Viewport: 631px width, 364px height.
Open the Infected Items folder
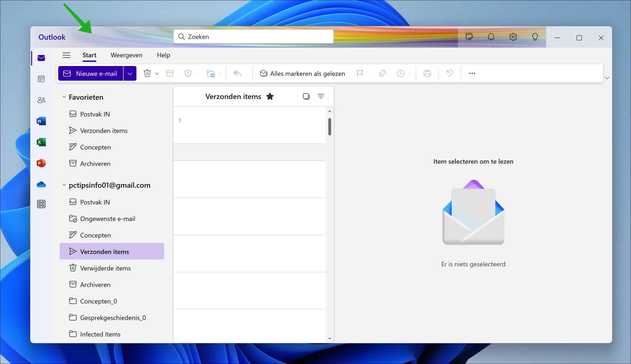[112, 334]
